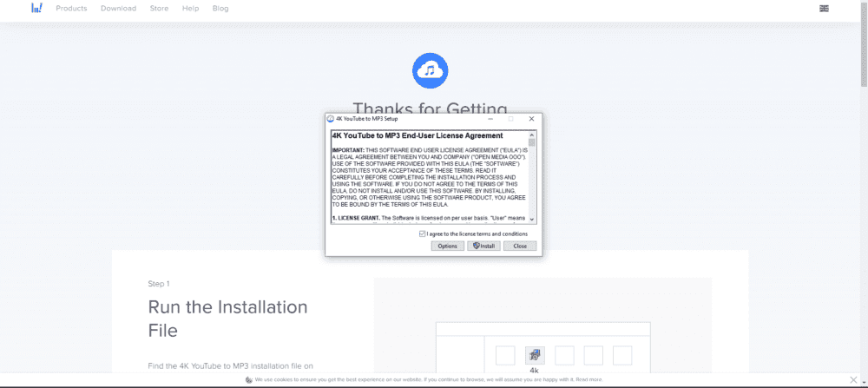Open the Products menu in the website header
Screen dimensions: 868x388
coord(71,9)
